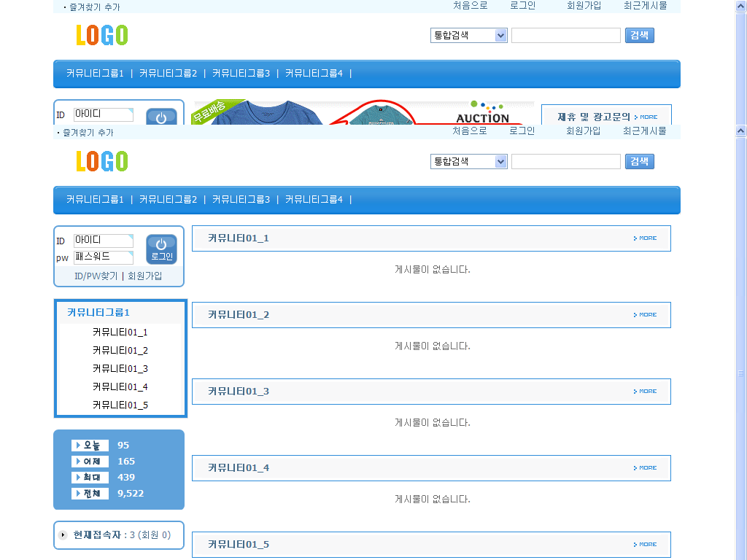The image size is (747, 560).
Task: Select 커뮤니티그룹1 heading in the sidebar box
Action: [x=98, y=312]
